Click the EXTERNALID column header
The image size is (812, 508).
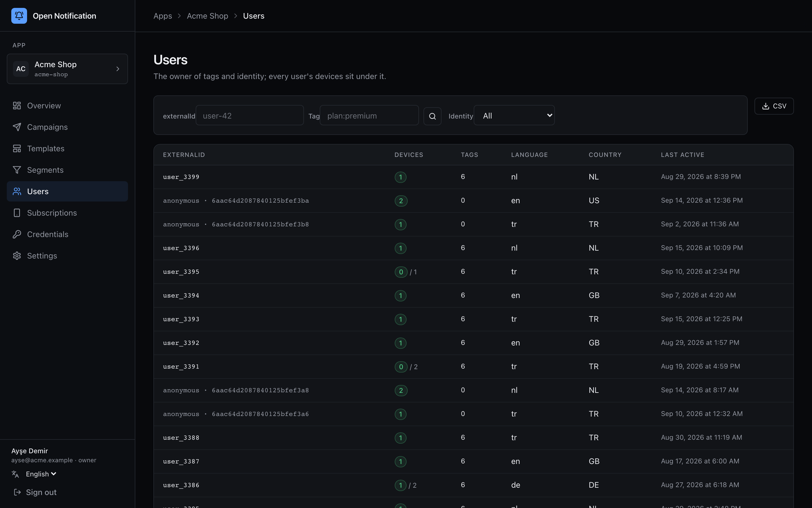pyautogui.click(x=184, y=155)
